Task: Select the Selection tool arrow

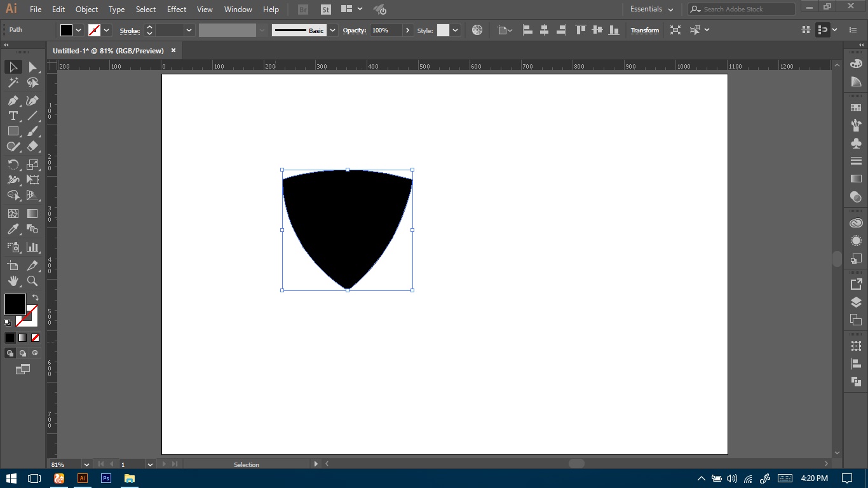Action: [13, 67]
